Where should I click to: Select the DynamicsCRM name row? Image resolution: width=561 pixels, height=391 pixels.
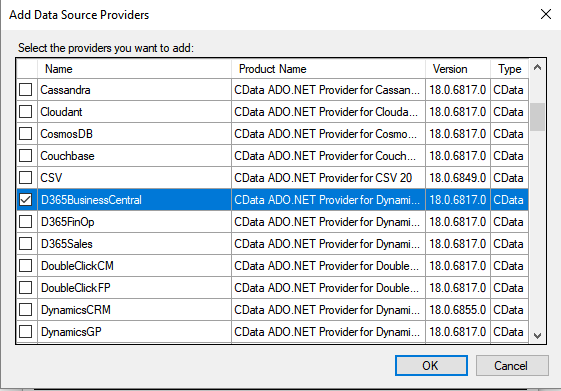point(135,310)
